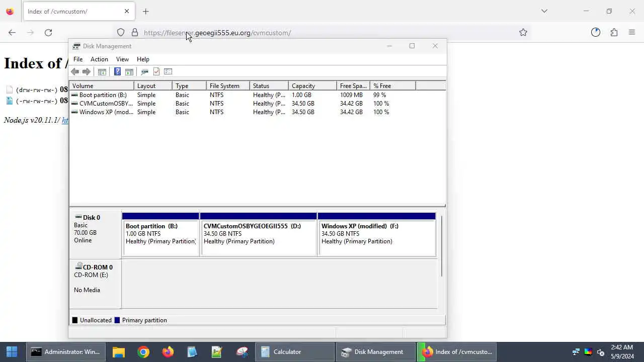The image size is (644, 362).
Task: Sort by the % Free column header
Action: pyautogui.click(x=393, y=86)
